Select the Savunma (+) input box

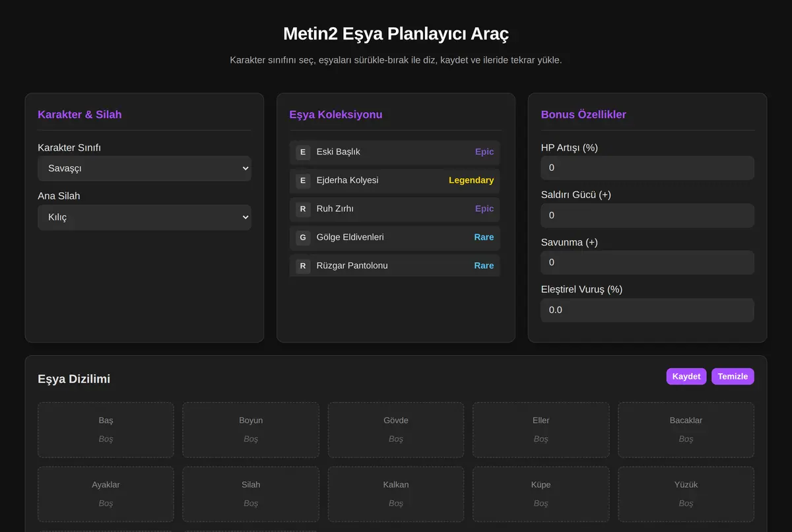pos(647,262)
